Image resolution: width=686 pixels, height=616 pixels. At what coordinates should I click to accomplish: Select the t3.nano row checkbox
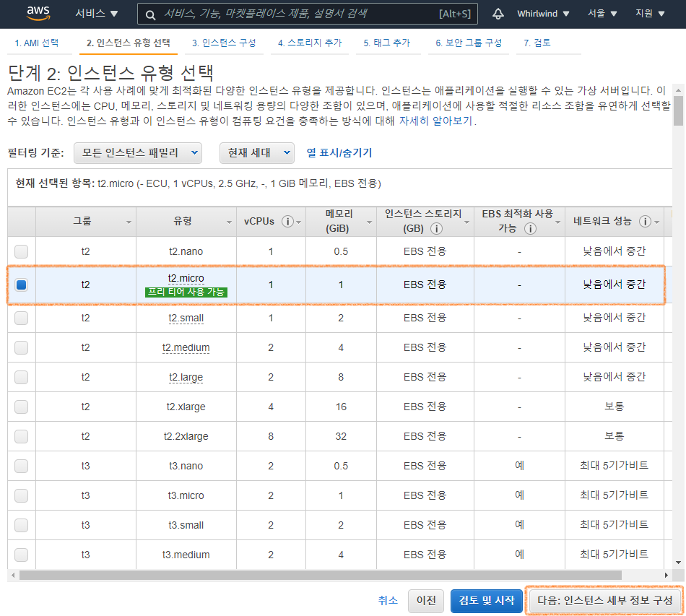(x=22, y=466)
